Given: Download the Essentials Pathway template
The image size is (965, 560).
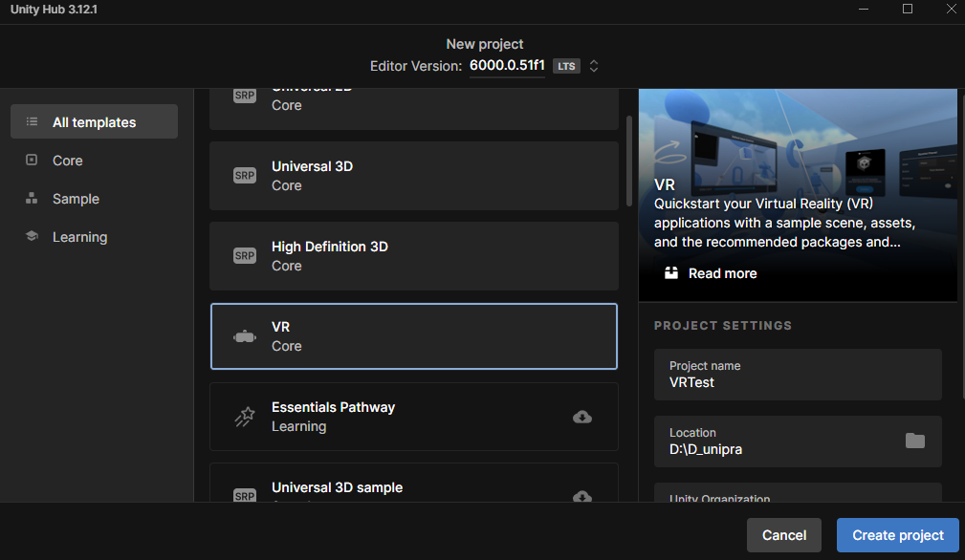Looking at the screenshot, I should 582,417.
